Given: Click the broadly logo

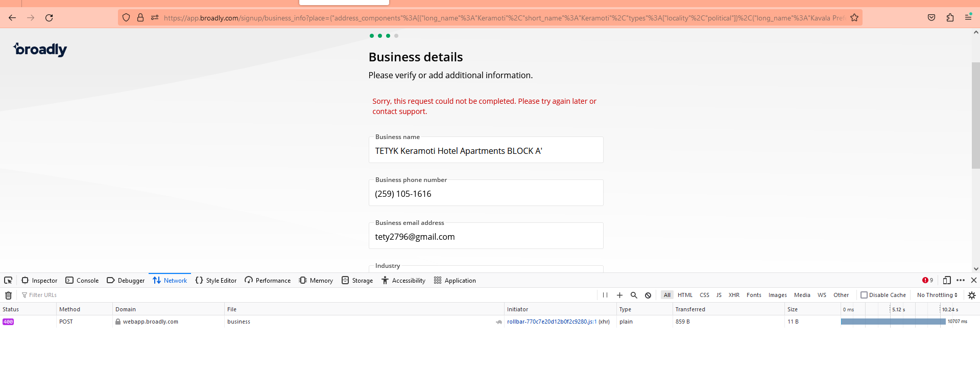Looking at the screenshot, I should 40,50.
